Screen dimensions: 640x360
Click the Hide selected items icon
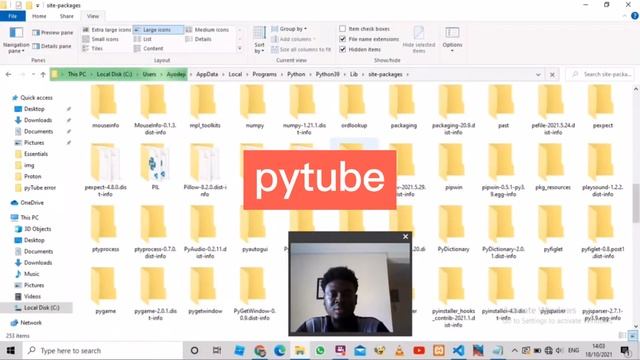click(x=419, y=39)
